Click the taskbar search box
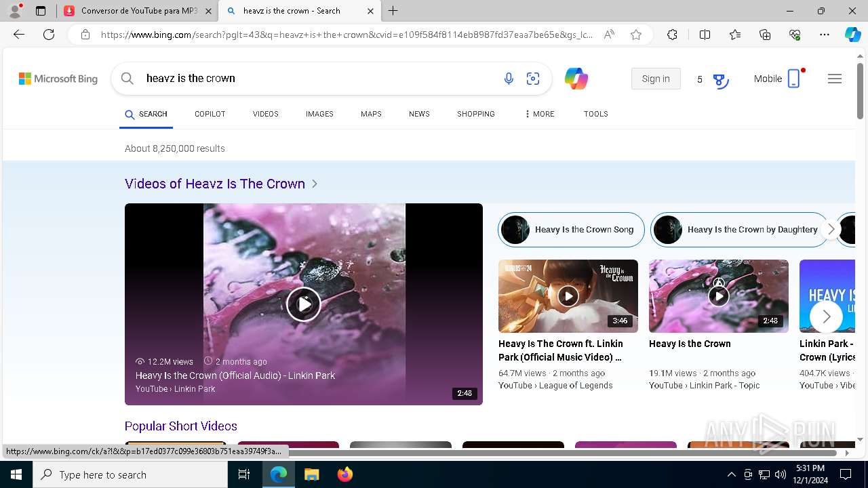The width and height of the screenshot is (868, 488). click(130, 474)
